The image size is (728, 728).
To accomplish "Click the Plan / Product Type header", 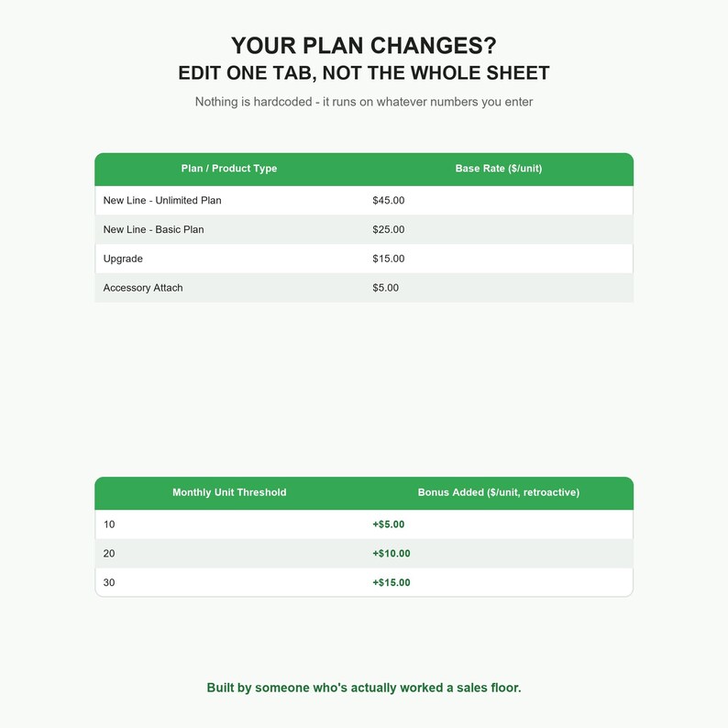I will (x=229, y=169).
